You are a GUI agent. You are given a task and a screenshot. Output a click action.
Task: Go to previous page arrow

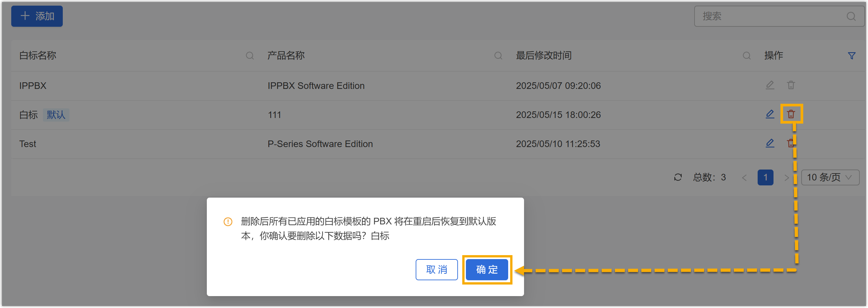pyautogui.click(x=744, y=177)
